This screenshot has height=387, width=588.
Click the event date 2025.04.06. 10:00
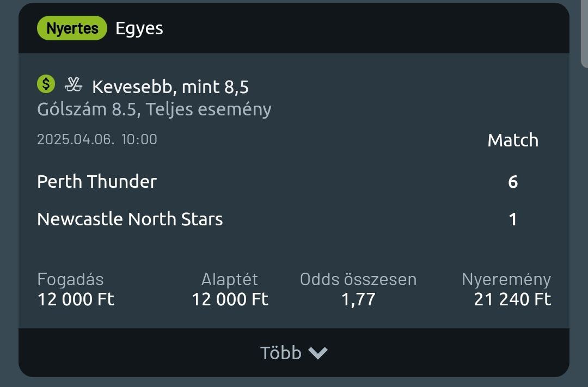[97, 139]
